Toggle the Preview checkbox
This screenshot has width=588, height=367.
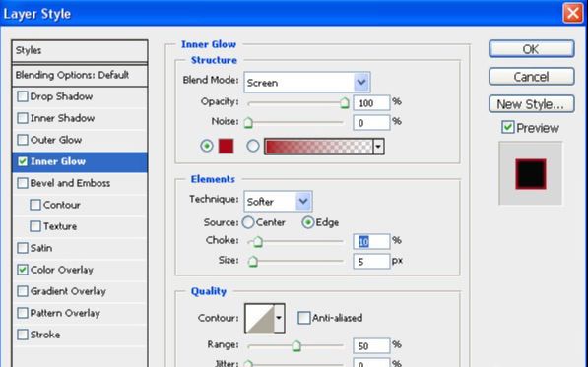pos(508,127)
